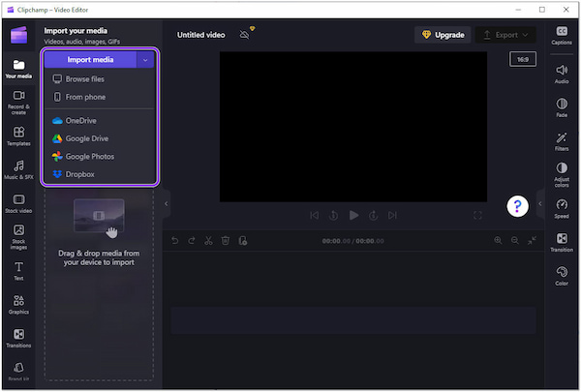Click the Import media button
This screenshot has height=392, width=581.
(x=90, y=60)
